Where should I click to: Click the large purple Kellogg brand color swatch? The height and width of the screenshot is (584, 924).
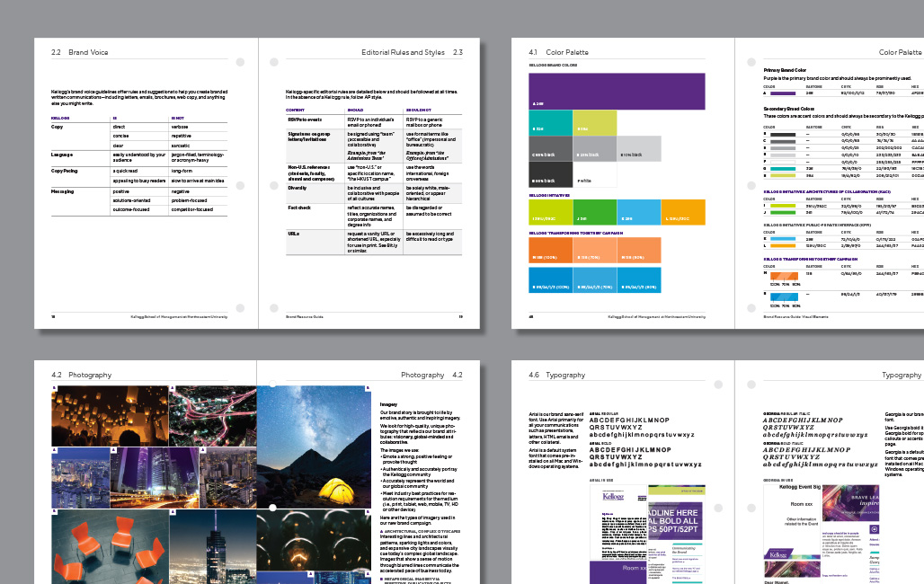click(617, 92)
